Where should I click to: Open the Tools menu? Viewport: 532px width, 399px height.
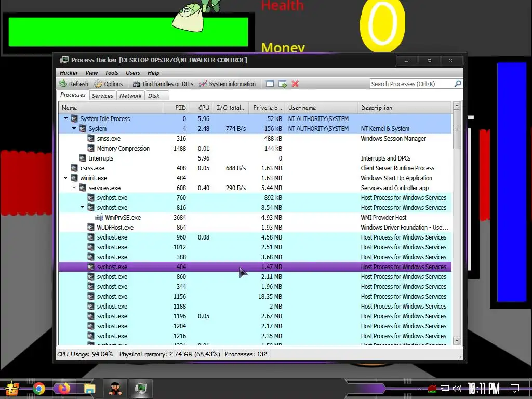(112, 73)
